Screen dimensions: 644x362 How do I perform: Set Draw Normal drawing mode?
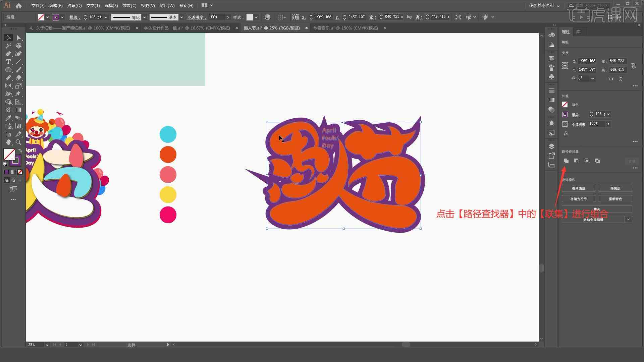coord(6,180)
